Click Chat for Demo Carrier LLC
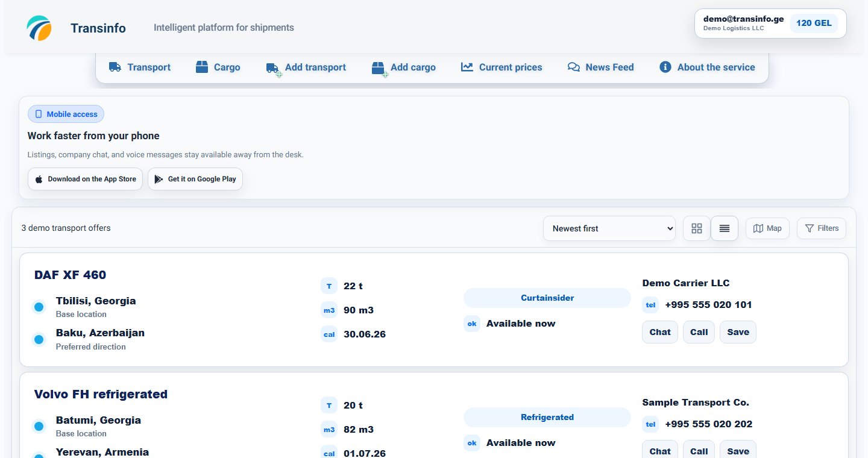 [x=660, y=332]
